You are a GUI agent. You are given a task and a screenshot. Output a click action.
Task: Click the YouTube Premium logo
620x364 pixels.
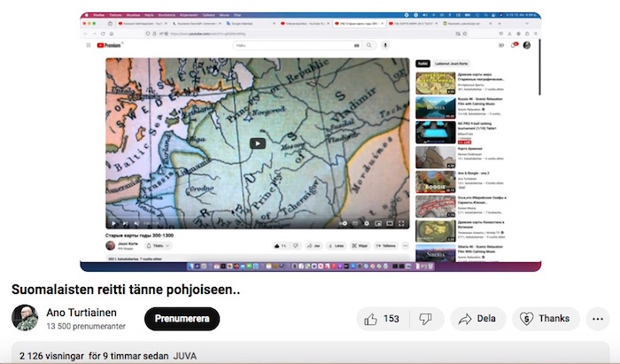(110, 45)
